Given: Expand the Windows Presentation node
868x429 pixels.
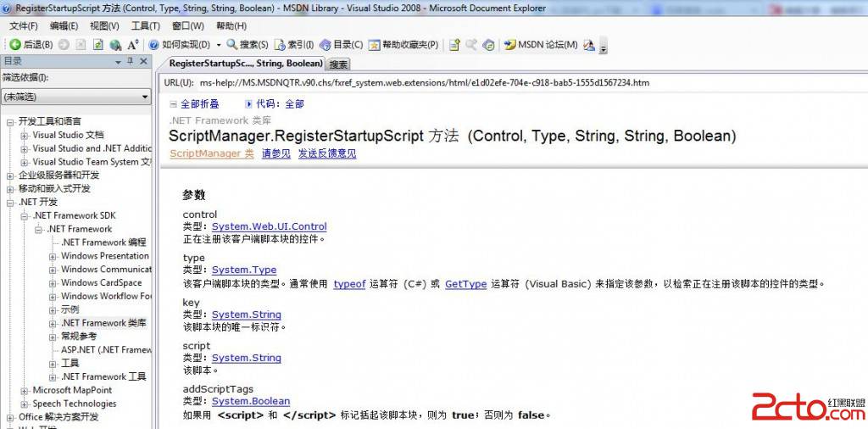Looking at the screenshot, I should tap(53, 256).
